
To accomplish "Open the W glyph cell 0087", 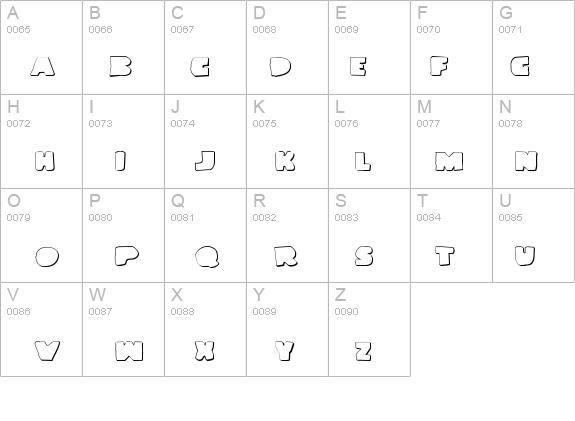I will point(124,329).
